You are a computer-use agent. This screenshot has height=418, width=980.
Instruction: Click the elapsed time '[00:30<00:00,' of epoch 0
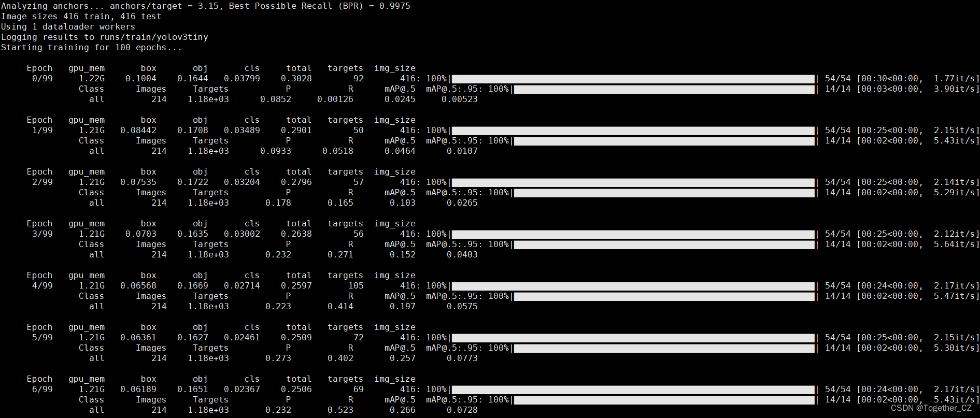click(x=890, y=79)
